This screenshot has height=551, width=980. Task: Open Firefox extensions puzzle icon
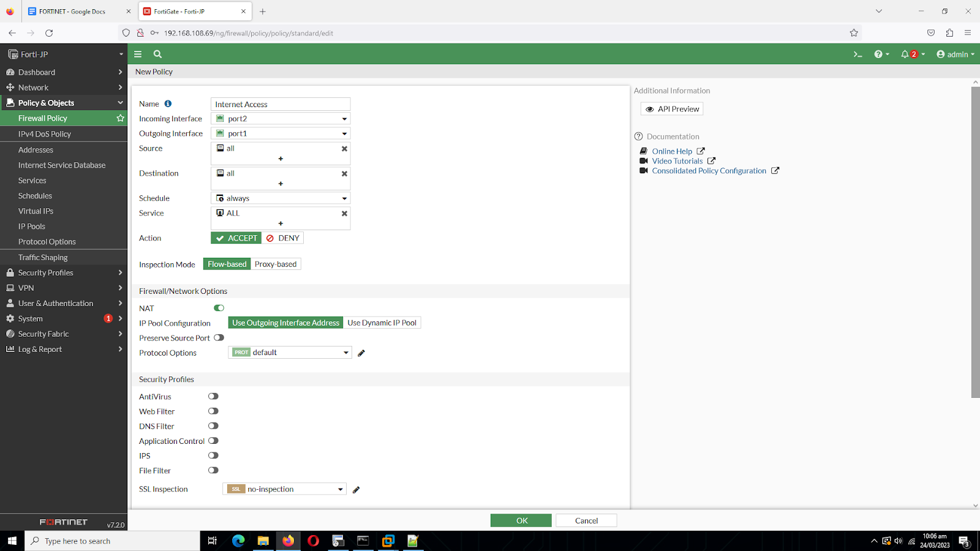[x=949, y=33]
